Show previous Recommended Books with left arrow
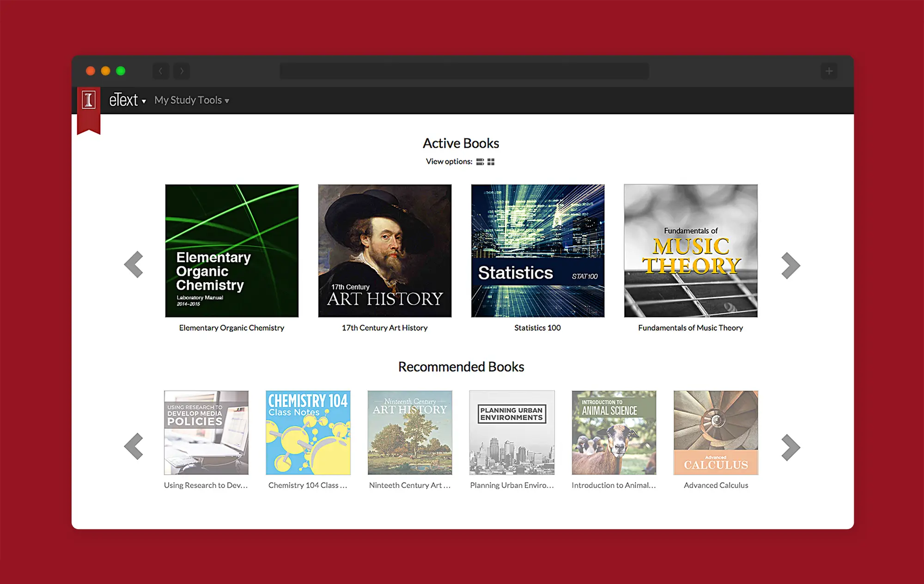The image size is (924, 584). 134,446
